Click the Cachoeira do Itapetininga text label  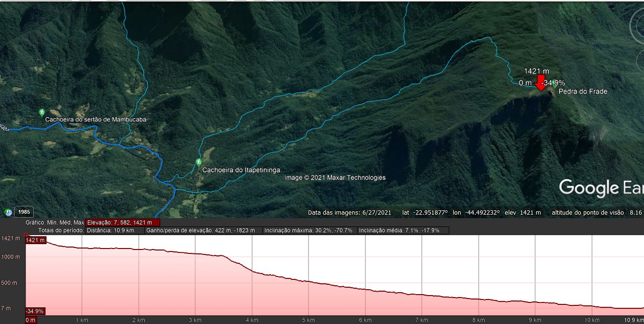(241, 170)
